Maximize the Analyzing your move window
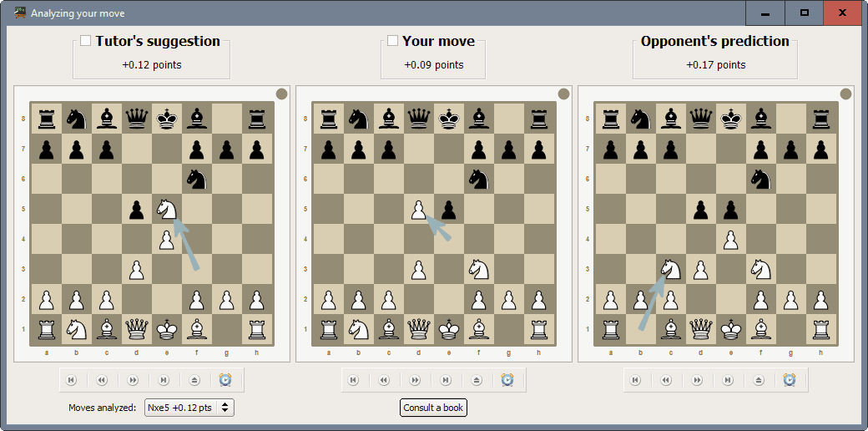The height and width of the screenshot is (431, 868). [805, 13]
